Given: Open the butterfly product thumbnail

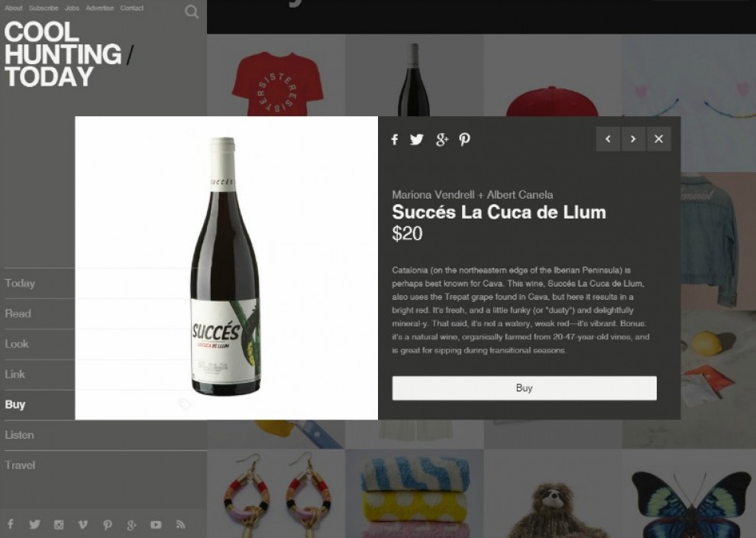Looking at the screenshot, I should point(689,494).
